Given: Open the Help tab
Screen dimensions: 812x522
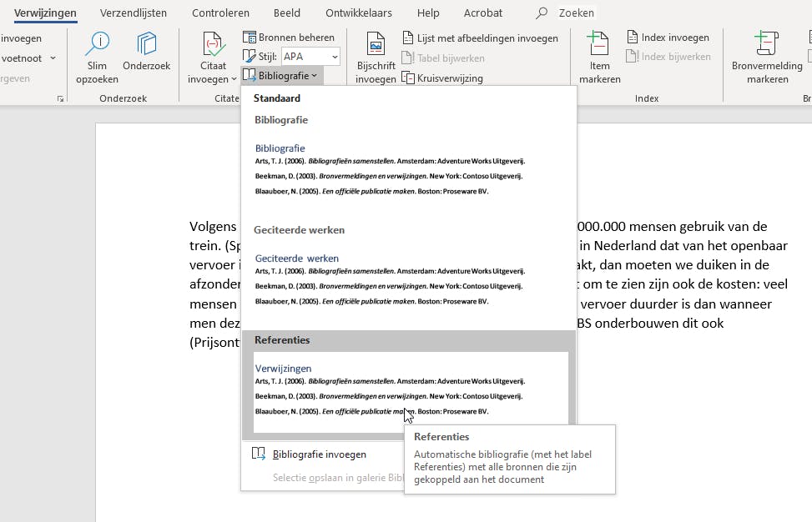Looking at the screenshot, I should coord(428,13).
